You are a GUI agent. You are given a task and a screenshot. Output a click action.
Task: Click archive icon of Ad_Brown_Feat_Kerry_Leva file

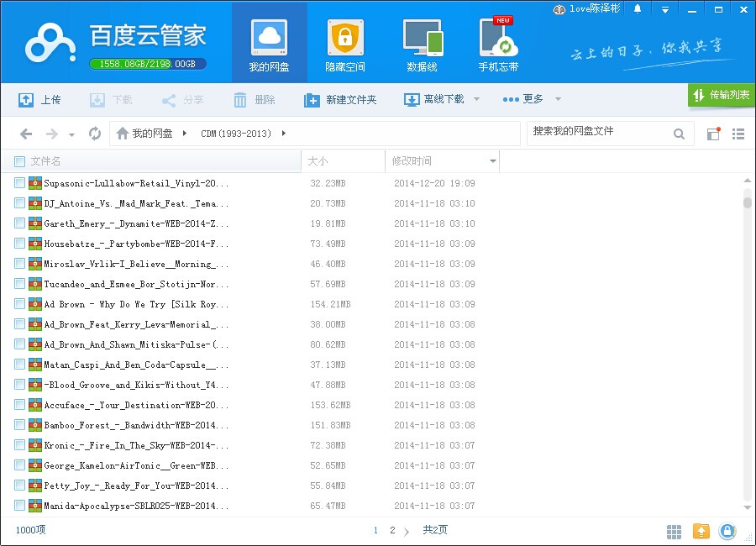(x=35, y=324)
